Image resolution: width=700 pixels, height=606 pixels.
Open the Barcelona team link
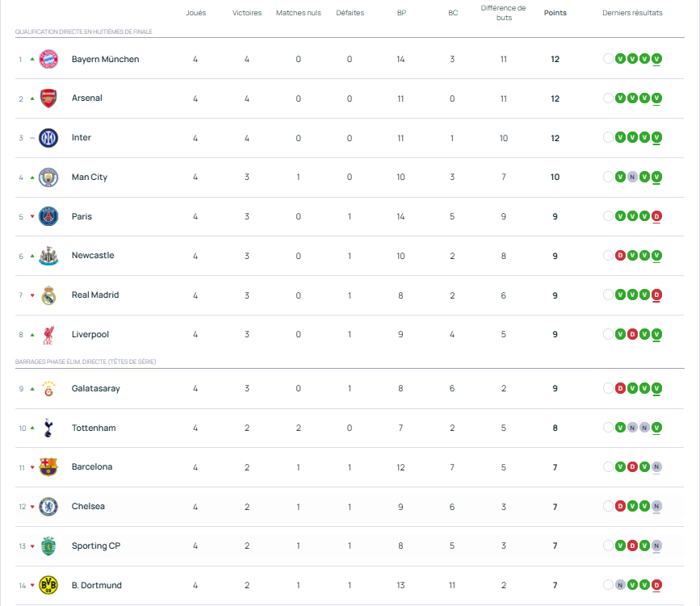click(x=91, y=467)
